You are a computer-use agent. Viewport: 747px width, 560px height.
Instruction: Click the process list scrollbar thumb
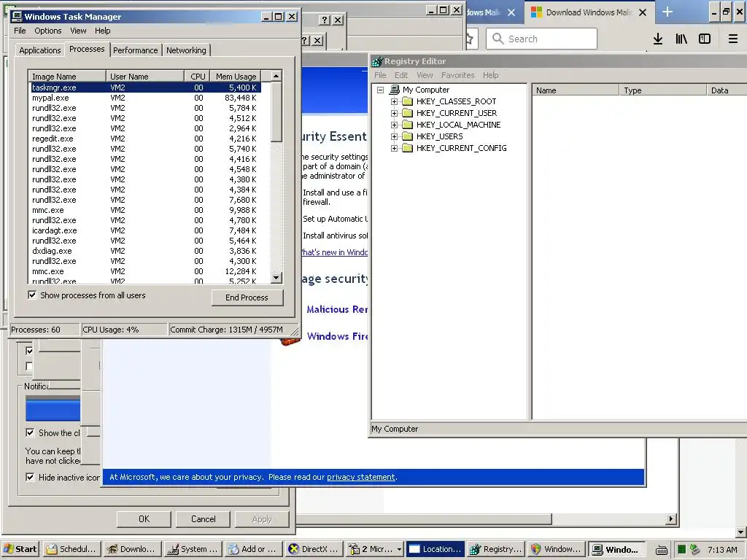pos(276,112)
